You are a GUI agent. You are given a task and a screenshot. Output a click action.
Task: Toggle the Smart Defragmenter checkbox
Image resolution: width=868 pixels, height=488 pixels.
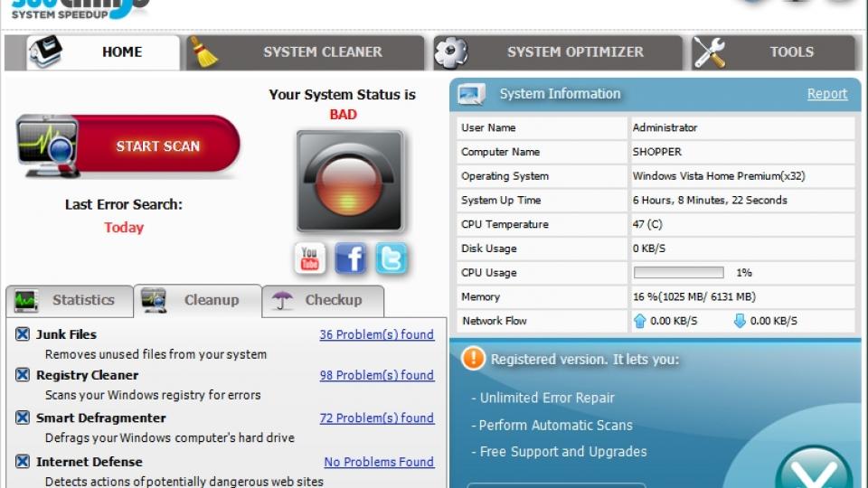click(23, 418)
